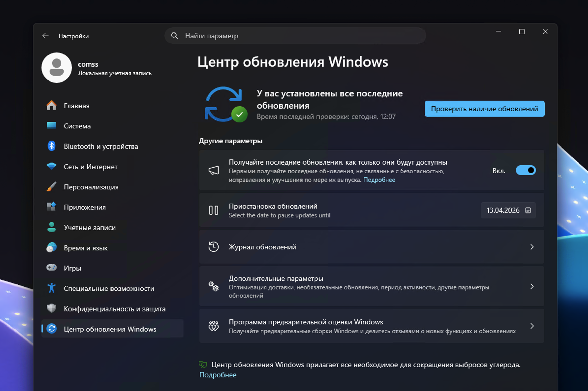588x391 pixels.
Task: Expand Windows Insider Program chevron
Action: coord(532,326)
